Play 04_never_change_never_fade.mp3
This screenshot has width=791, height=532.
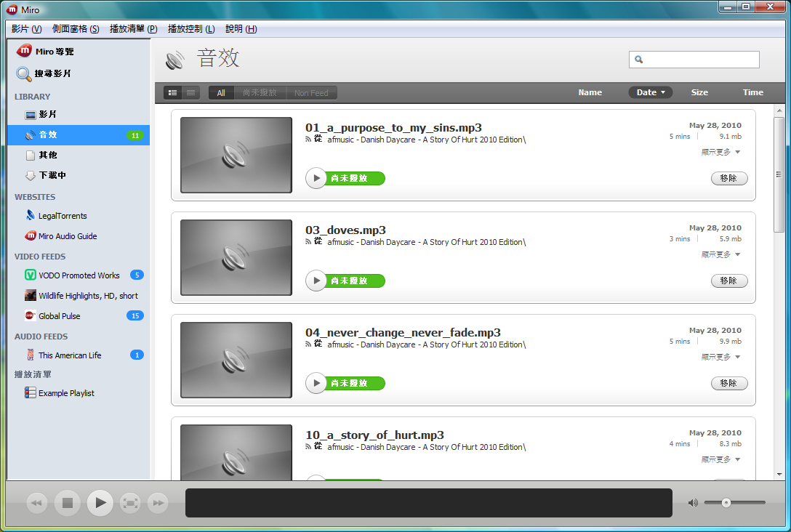click(x=316, y=383)
